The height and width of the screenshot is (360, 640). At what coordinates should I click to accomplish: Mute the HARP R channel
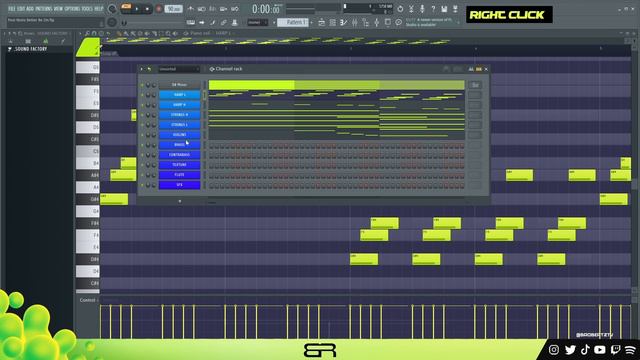point(142,105)
